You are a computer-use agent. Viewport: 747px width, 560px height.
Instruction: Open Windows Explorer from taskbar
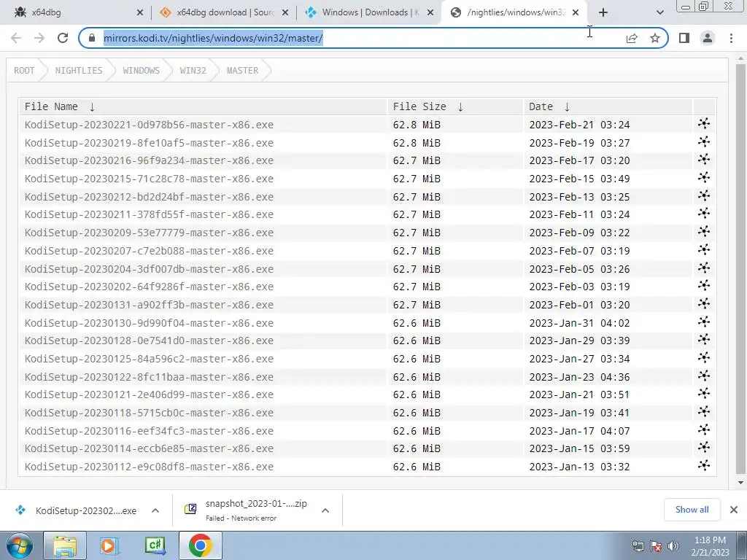point(65,545)
